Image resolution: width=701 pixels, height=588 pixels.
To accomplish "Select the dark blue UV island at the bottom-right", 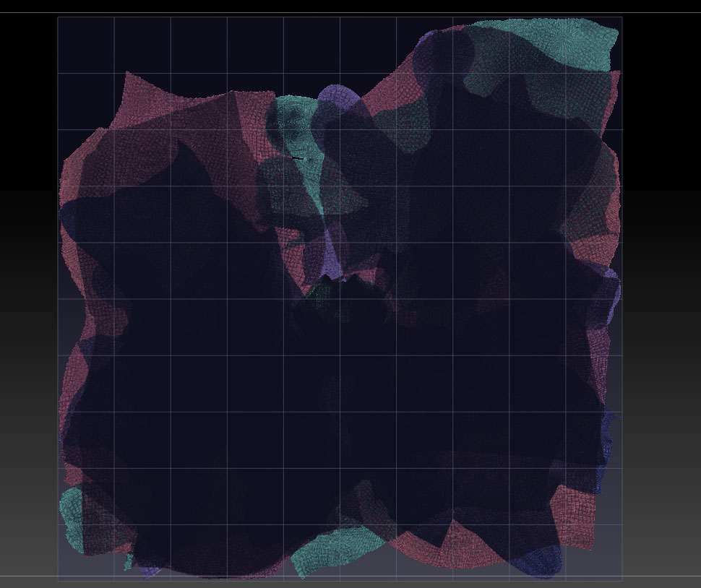I will pyautogui.click(x=538, y=562).
